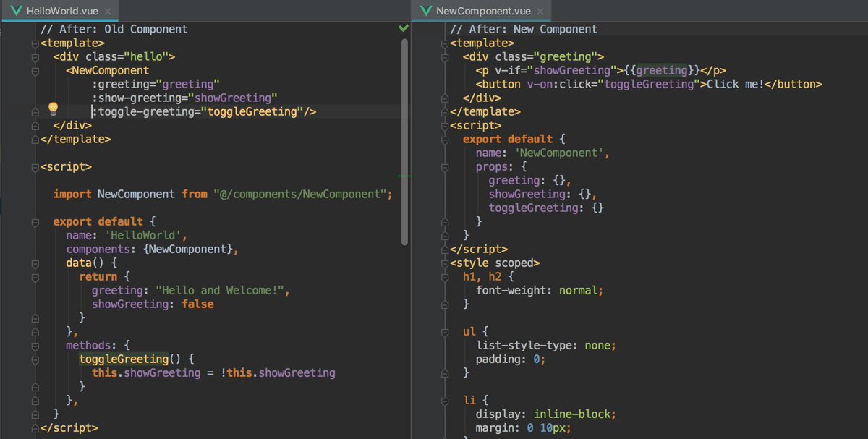The height and width of the screenshot is (439, 868).
Task: Collapse the <NewComponent tag fold in HelloWorld.vue
Action: 34,71
